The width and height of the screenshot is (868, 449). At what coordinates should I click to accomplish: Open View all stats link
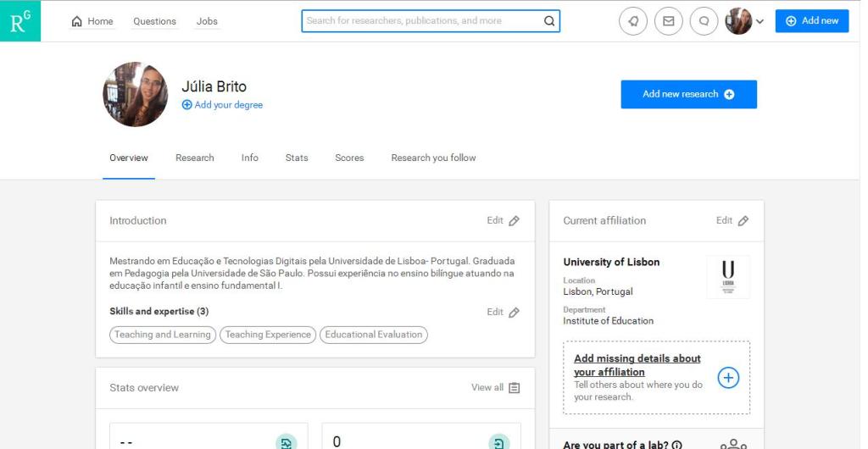click(x=495, y=388)
